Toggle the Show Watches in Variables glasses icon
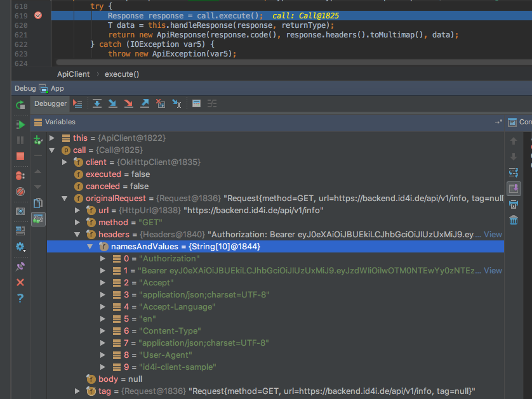 coord(38,219)
